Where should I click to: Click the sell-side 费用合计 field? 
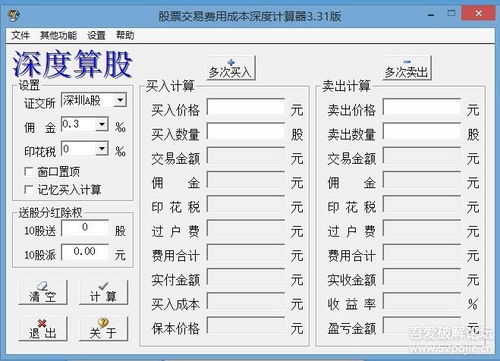tap(422, 253)
